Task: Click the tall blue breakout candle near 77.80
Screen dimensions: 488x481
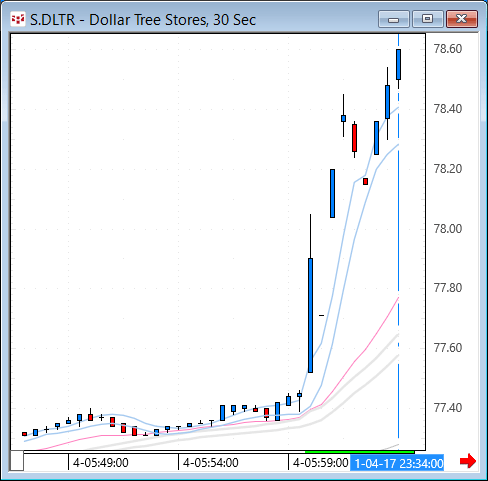Action: (x=310, y=315)
